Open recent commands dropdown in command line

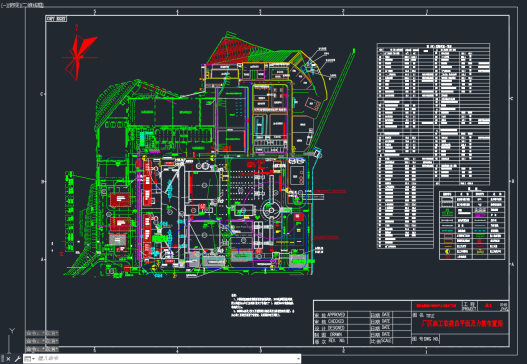click(30, 359)
